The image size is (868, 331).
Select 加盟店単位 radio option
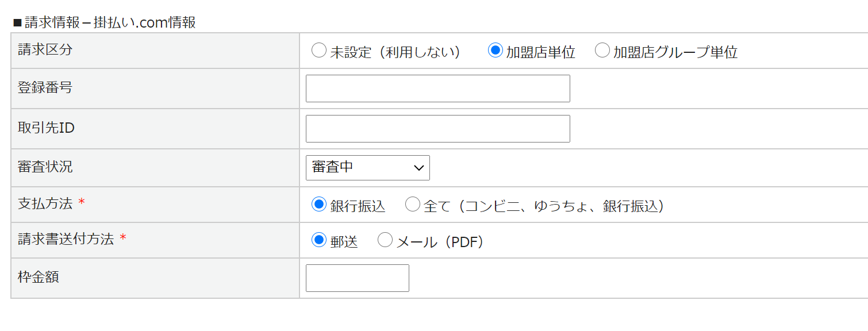click(x=495, y=51)
